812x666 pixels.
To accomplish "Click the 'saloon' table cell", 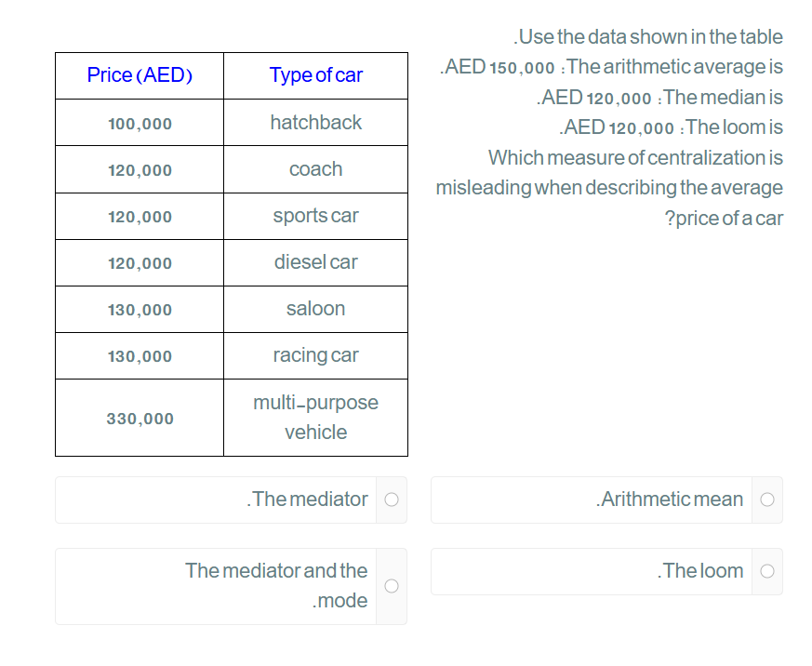I will [x=315, y=309].
